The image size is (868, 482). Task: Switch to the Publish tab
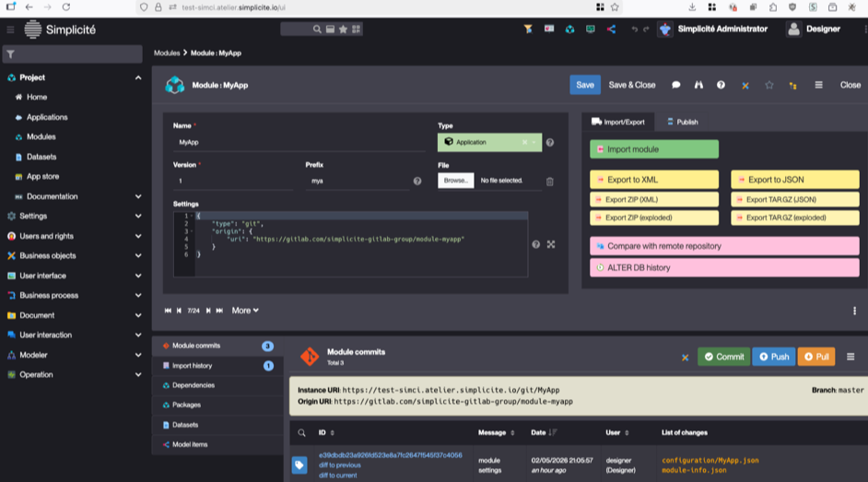click(x=682, y=122)
